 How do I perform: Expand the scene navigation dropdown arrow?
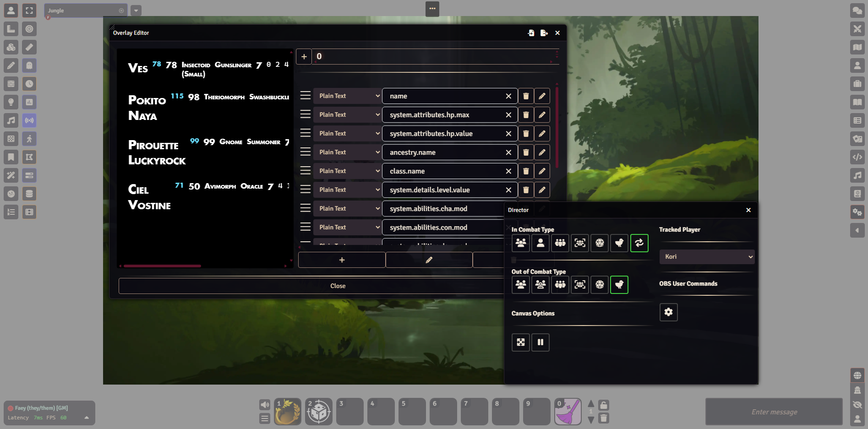click(x=136, y=11)
